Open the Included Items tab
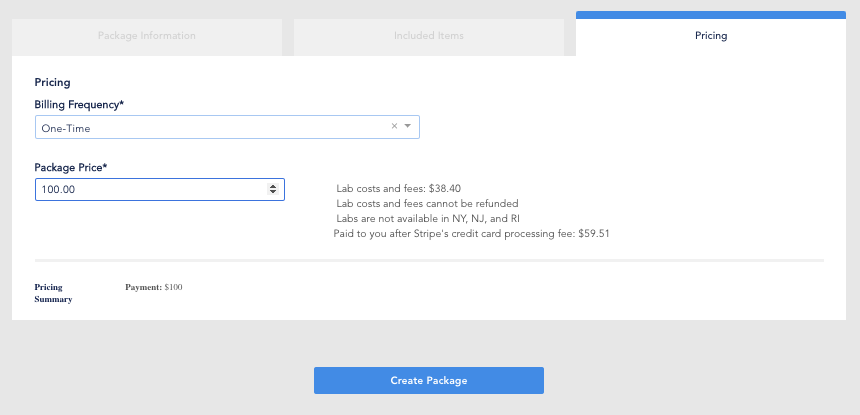This screenshot has height=415, width=860. click(429, 36)
